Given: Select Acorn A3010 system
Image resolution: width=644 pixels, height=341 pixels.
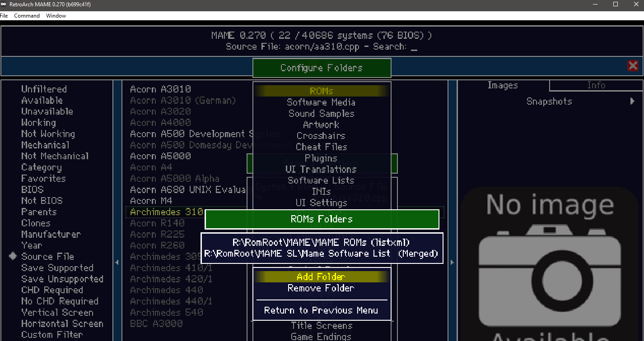Looking at the screenshot, I should coord(160,89).
